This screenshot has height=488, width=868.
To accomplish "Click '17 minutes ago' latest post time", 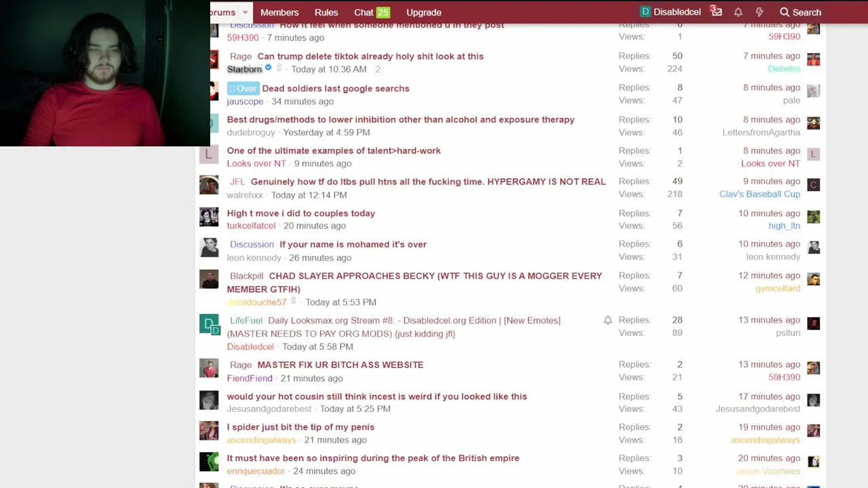I will coord(769,396).
